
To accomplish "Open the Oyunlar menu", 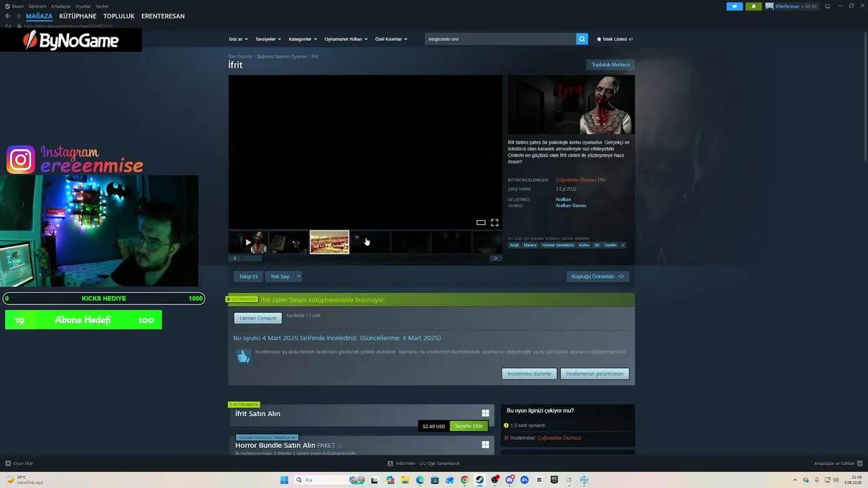I will pos(83,6).
